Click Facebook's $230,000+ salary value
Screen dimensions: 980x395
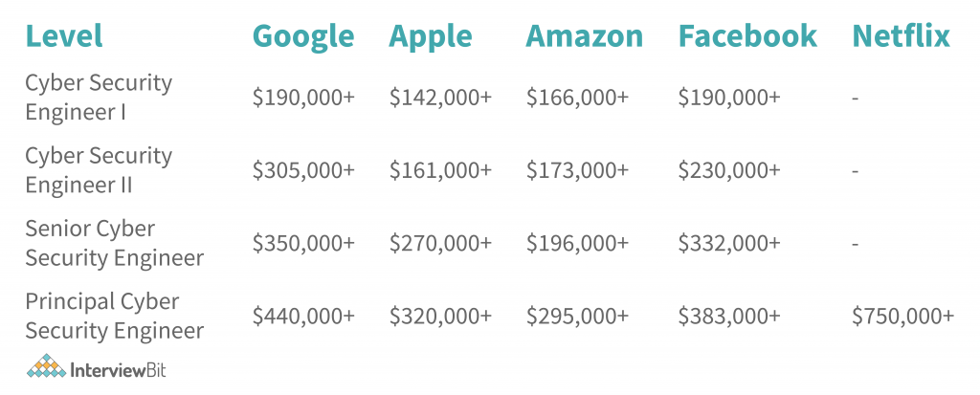(x=729, y=170)
